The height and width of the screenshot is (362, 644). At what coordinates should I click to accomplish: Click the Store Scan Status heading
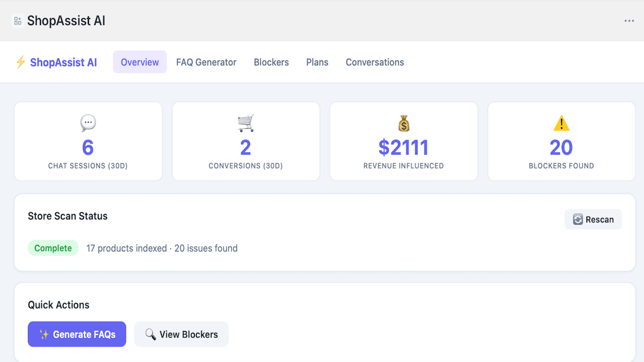click(x=68, y=216)
